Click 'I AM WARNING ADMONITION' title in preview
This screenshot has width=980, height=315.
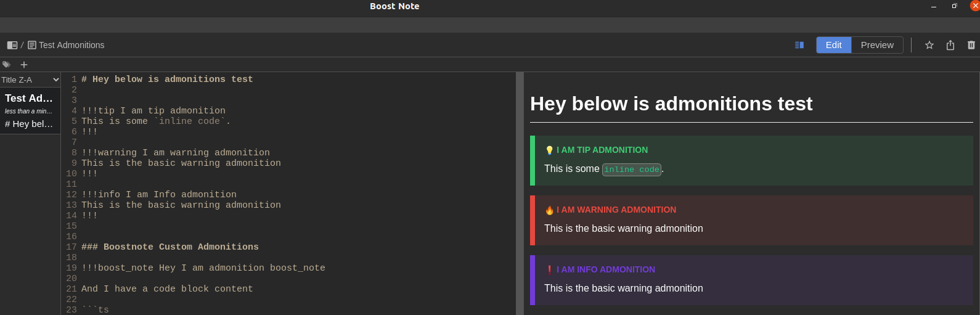pyautogui.click(x=616, y=210)
